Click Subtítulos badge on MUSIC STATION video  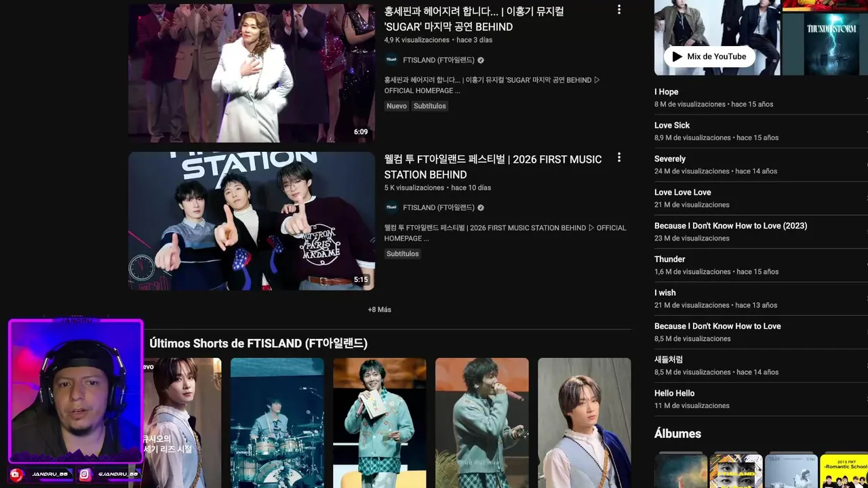click(x=403, y=253)
